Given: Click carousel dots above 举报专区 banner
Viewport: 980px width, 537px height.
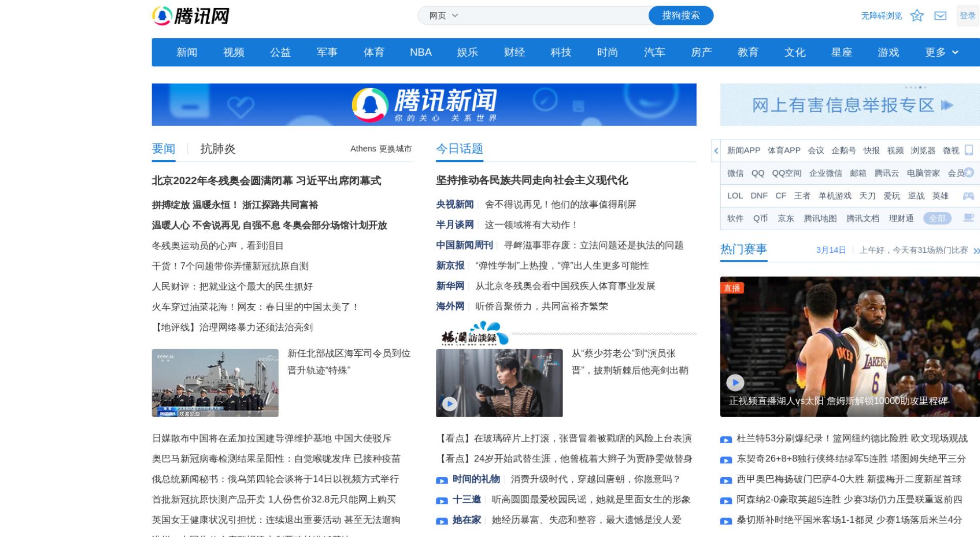Looking at the screenshot, I should pos(916,87).
